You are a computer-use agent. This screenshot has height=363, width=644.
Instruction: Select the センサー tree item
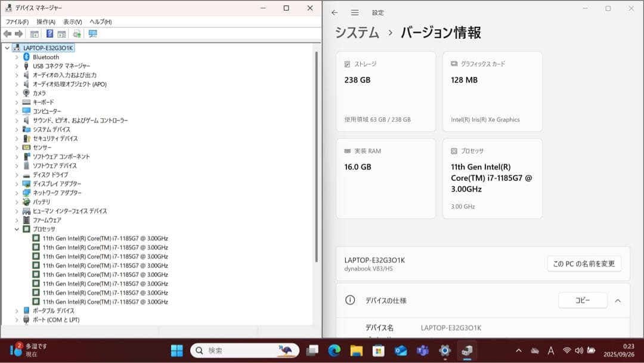42,147
